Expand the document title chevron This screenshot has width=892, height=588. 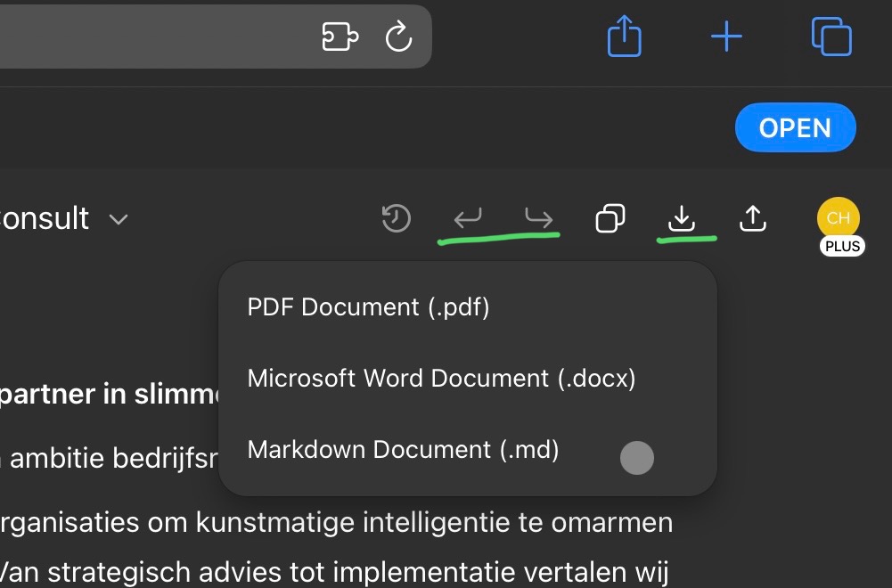[119, 219]
